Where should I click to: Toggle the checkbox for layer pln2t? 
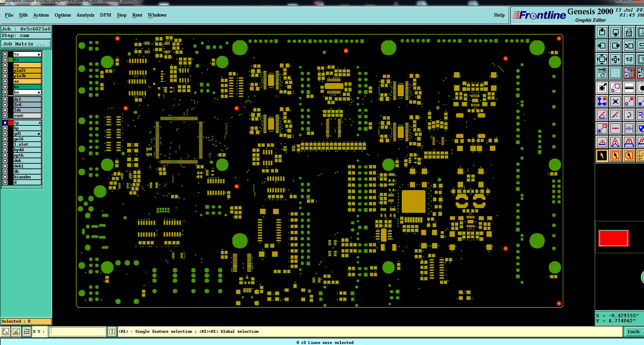[x=5, y=70]
